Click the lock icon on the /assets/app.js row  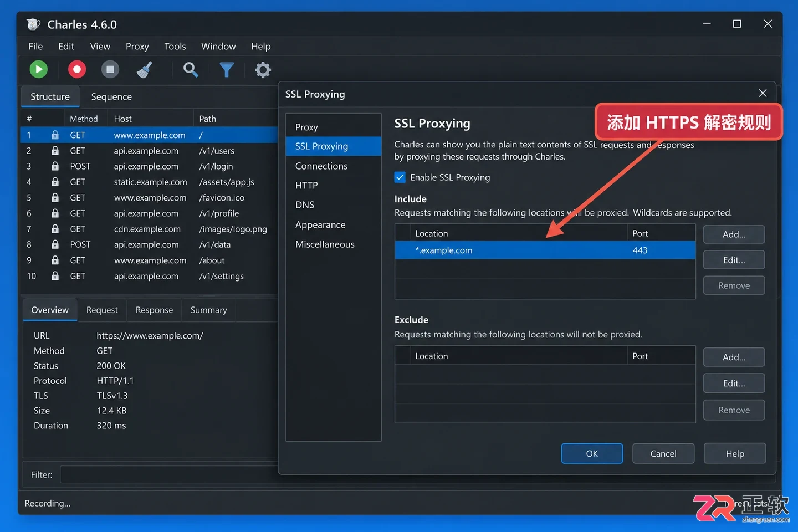pyautogui.click(x=55, y=182)
